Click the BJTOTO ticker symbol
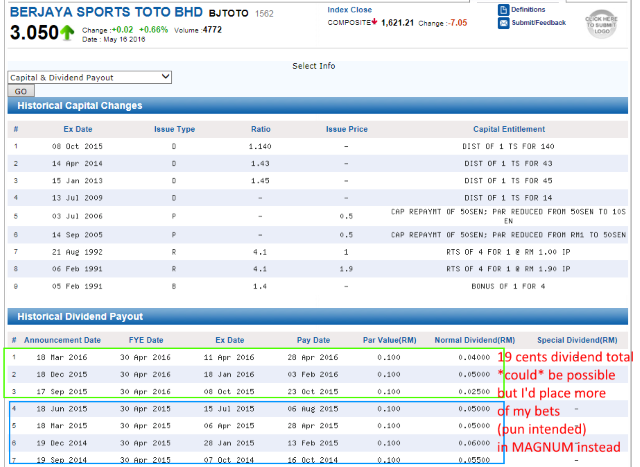 pyautogui.click(x=228, y=13)
